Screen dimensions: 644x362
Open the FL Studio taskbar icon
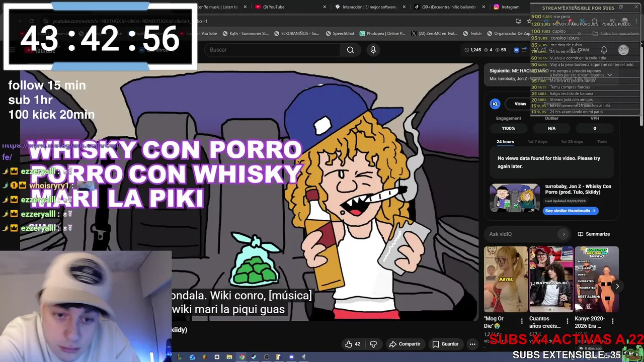(204, 357)
